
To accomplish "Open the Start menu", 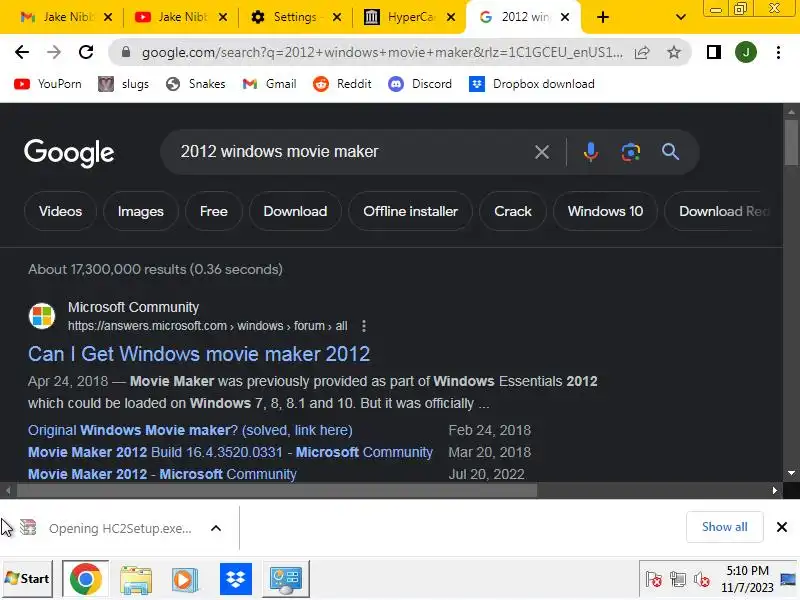I will (x=27, y=579).
